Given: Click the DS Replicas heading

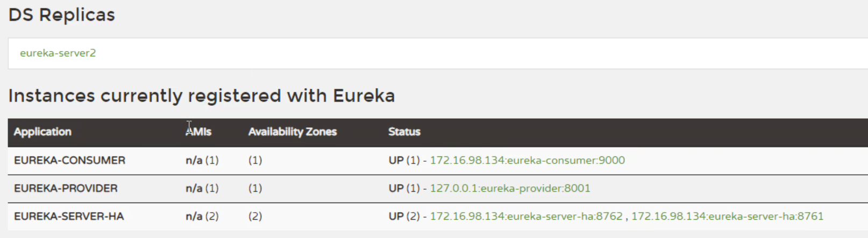Looking at the screenshot, I should (62, 15).
